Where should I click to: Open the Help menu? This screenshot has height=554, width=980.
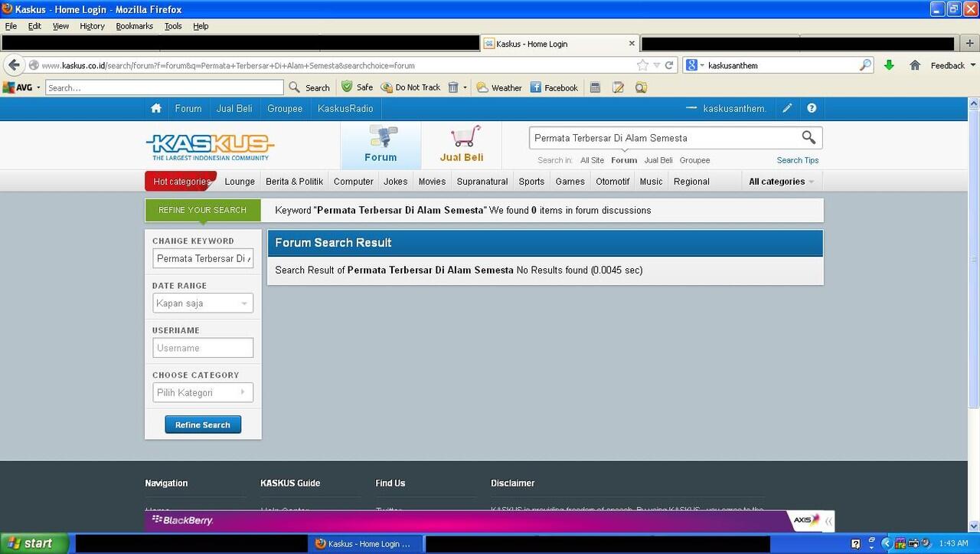tap(201, 26)
